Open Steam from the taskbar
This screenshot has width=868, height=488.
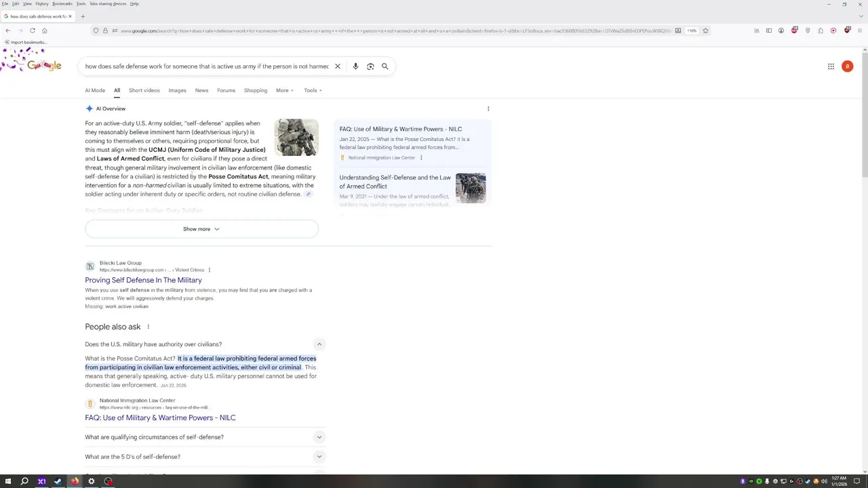[58, 481]
